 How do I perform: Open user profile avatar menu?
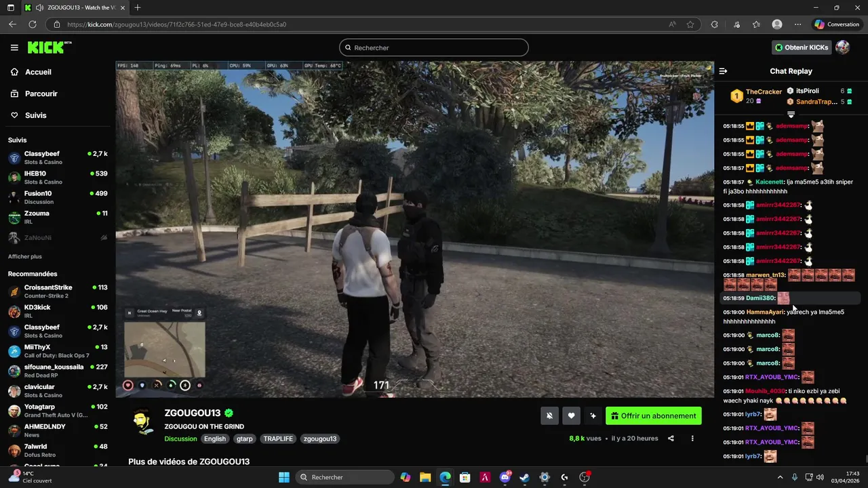pos(842,47)
